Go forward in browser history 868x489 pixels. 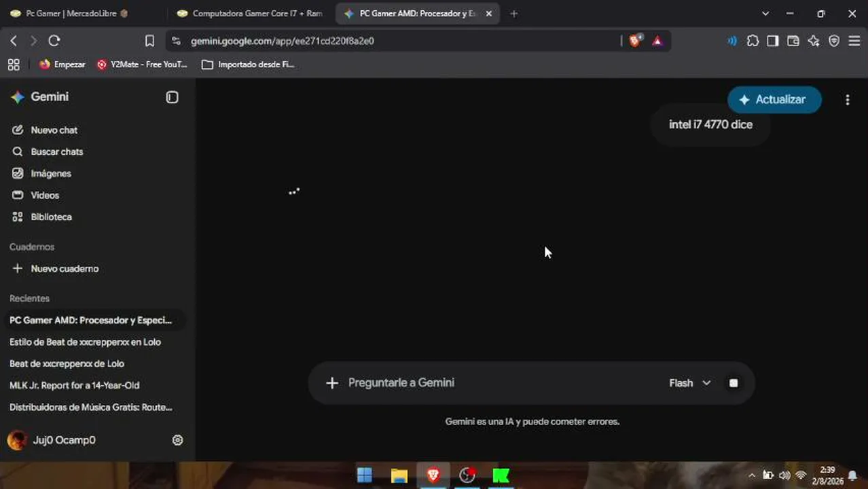coord(33,41)
